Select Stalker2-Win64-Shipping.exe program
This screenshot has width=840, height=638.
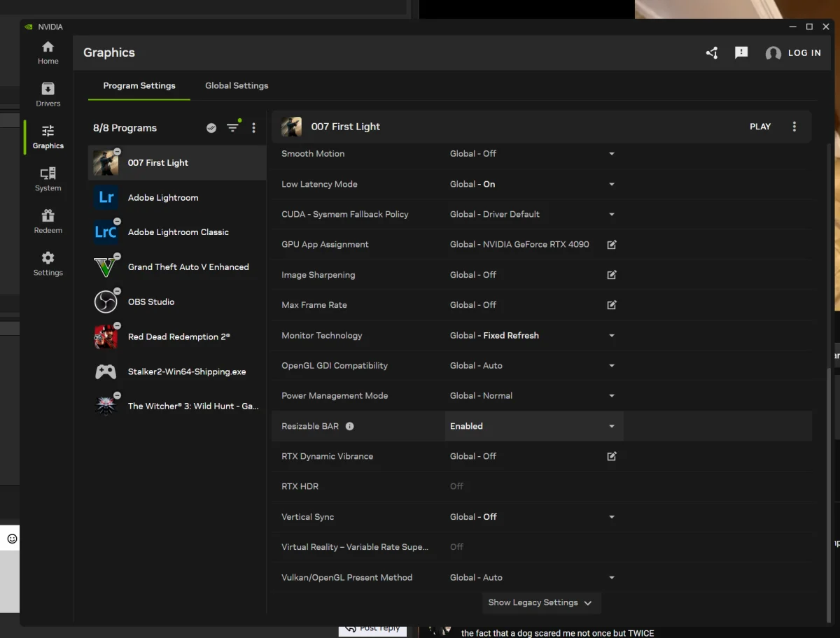(177, 371)
